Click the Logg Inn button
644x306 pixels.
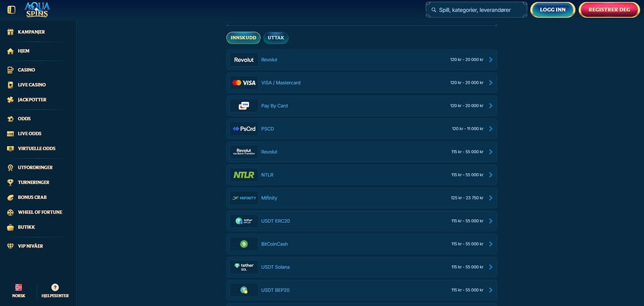552,10
